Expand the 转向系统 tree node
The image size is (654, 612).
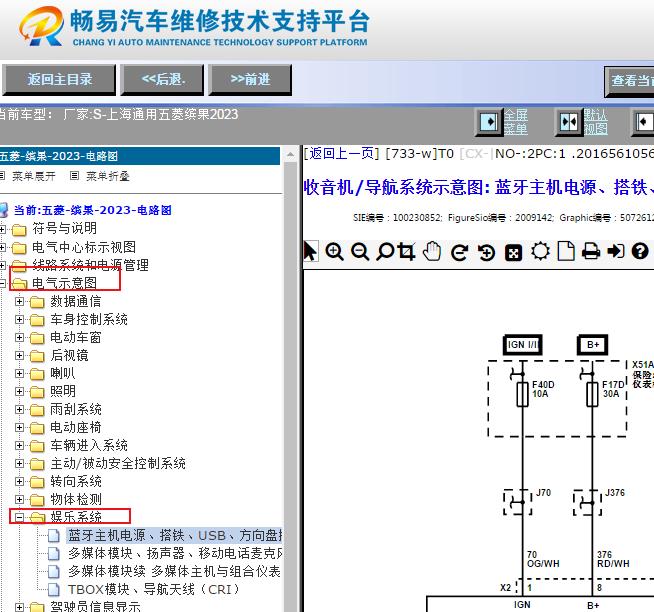19,481
